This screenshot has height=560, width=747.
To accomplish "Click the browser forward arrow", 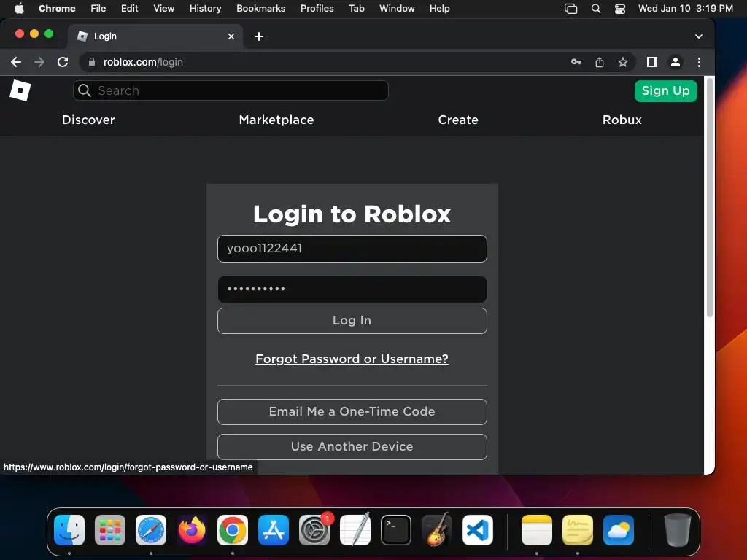I will [x=39, y=62].
